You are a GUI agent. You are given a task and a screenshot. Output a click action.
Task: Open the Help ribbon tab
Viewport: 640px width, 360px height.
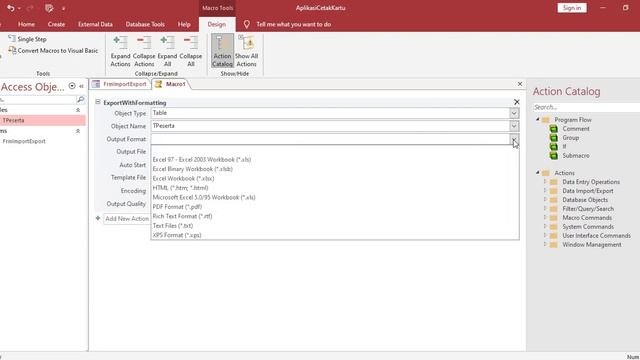[x=184, y=24]
